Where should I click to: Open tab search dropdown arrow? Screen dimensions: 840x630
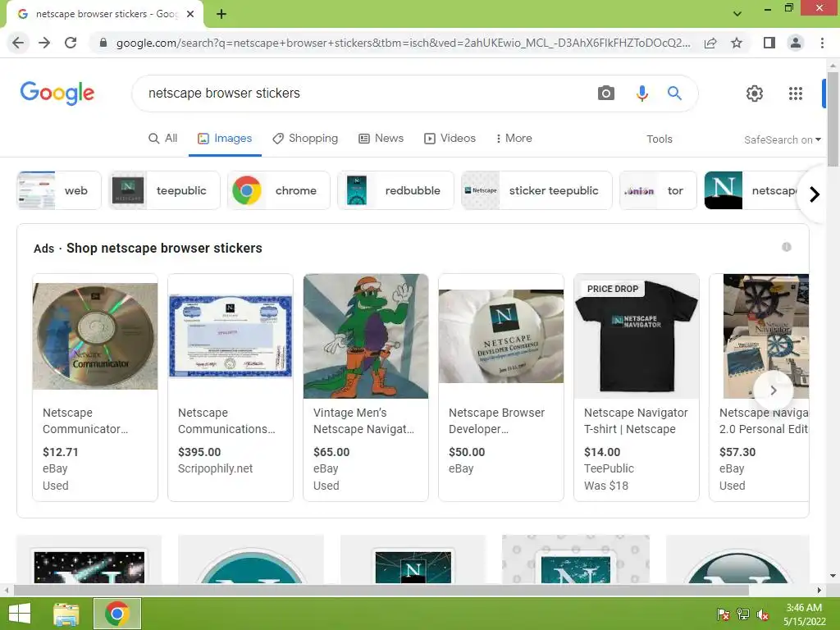click(737, 14)
